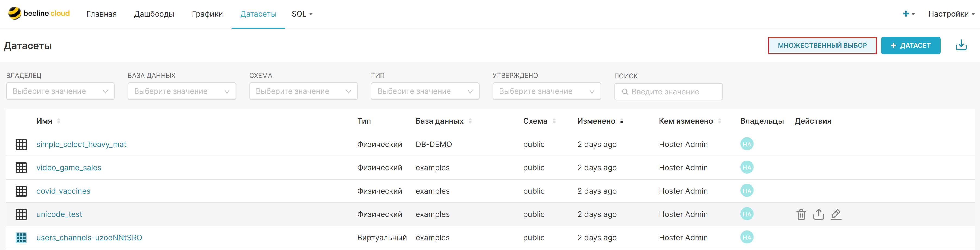980x250 pixels.
Task: Click the beeline cloud logo
Action: click(x=39, y=13)
